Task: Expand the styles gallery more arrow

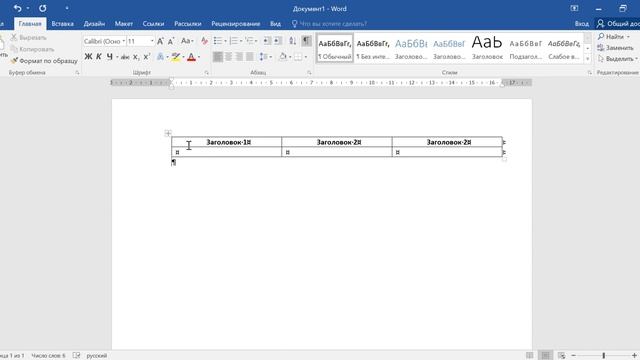Action: click(588, 59)
